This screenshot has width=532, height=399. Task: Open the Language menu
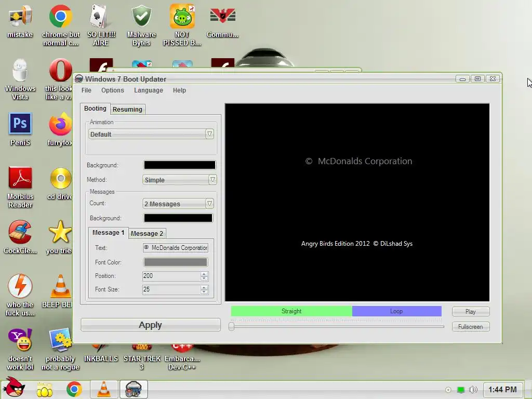(x=148, y=90)
